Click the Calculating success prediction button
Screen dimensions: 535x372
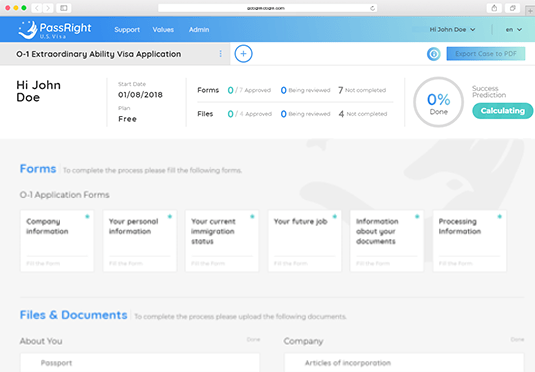[502, 111]
